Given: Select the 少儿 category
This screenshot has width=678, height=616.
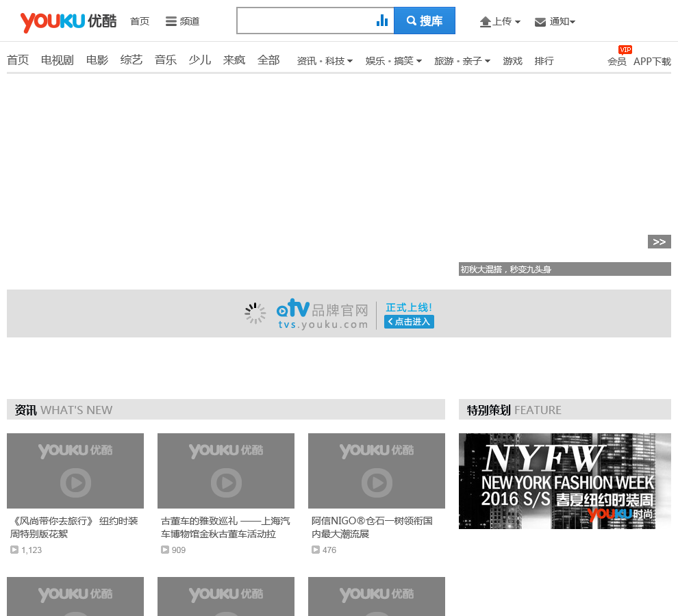Looking at the screenshot, I should [x=200, y=60].
